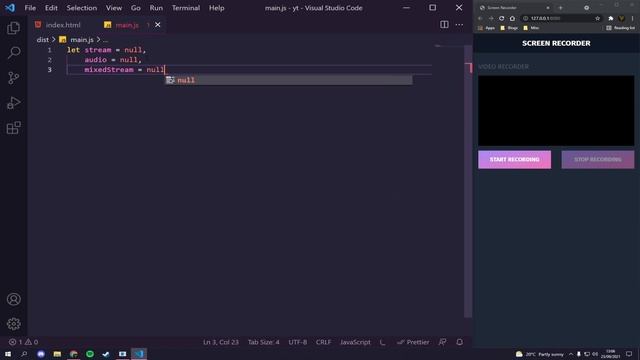
Task: Open the Extensions view
Action: click(x=13, y=128)
